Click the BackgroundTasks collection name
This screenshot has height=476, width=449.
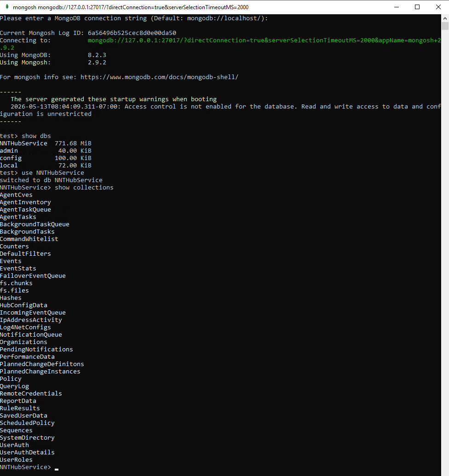pyautogui.click(x=27, y=232)
